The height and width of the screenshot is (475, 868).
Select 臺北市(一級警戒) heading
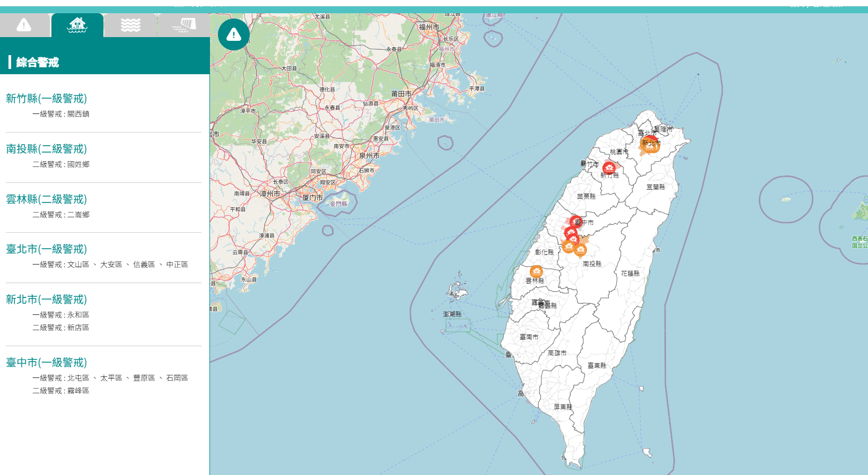point(46,249)
